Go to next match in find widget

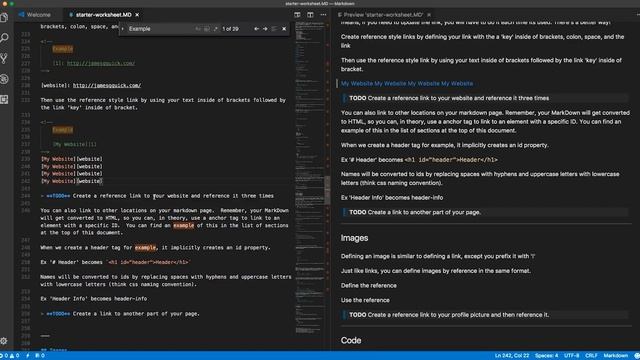(265, 29)
